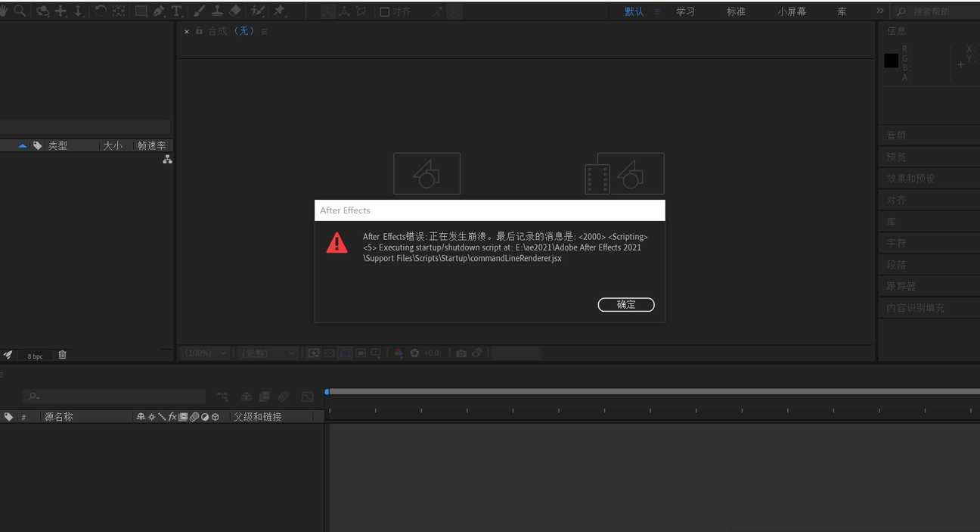
Task: Open the 字符 panel
Action: coord(896,244)
